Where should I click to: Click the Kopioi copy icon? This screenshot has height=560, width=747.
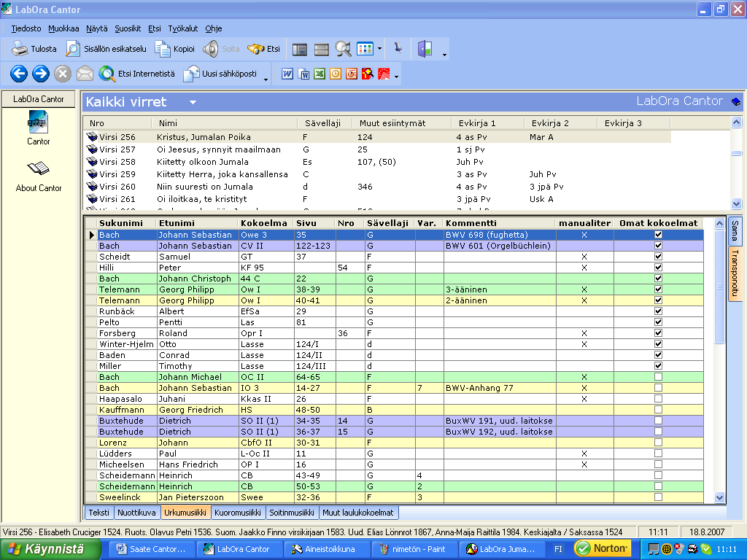tap(163, 49)
